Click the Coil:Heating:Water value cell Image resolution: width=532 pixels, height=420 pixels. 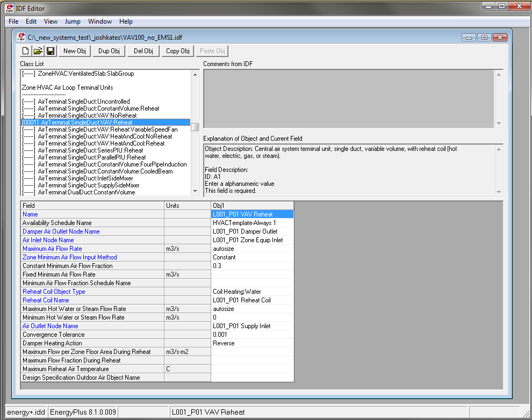(252, 292)
